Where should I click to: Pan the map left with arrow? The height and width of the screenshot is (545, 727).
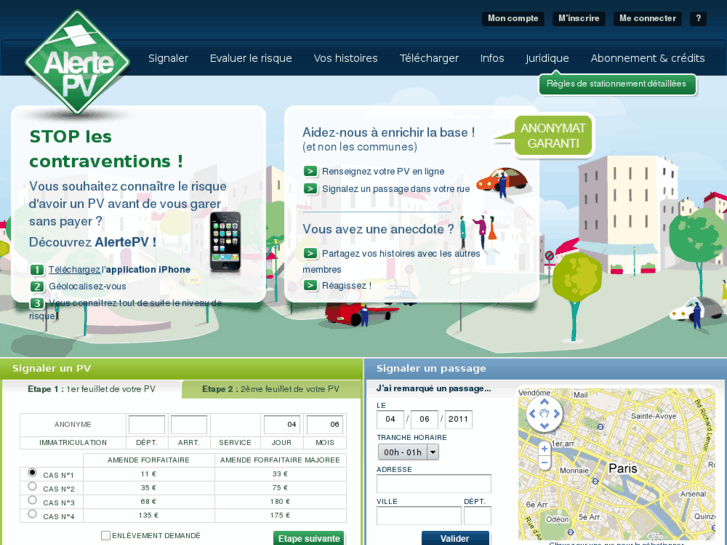pos(532,414)
